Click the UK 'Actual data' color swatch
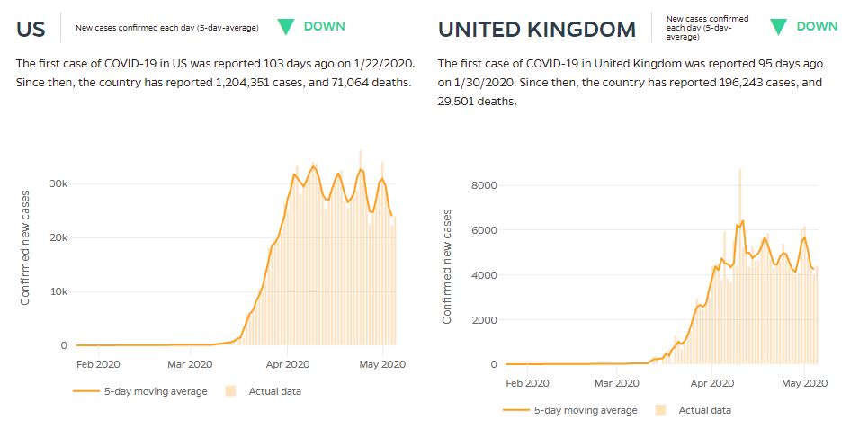Image resolution: width=868 pixels, height=438 pixels. tap(660, 410)
